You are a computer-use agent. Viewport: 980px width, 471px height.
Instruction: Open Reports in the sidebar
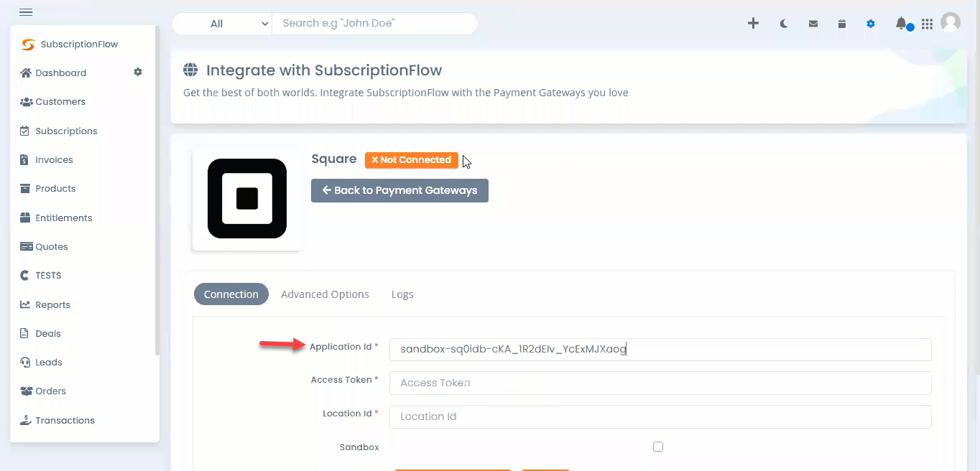(x=52, y=304)
